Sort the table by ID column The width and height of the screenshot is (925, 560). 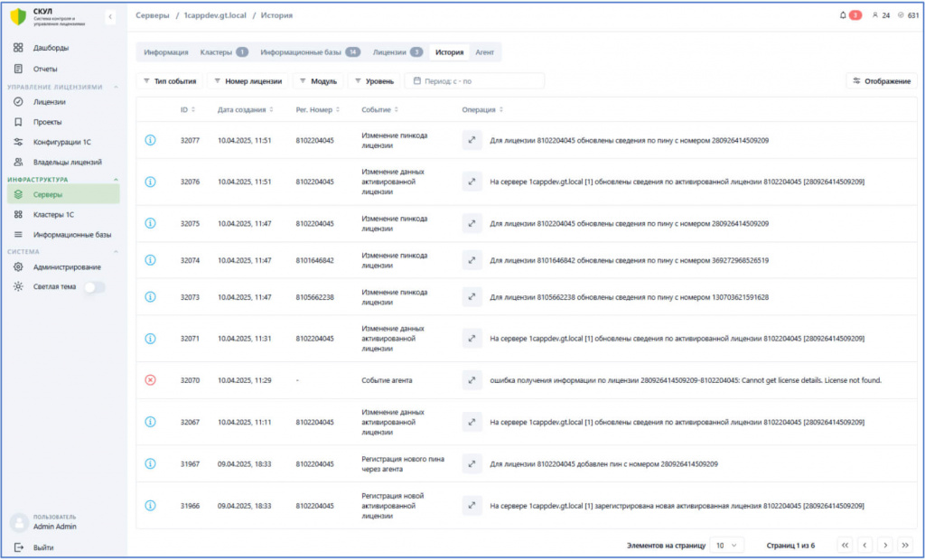click(x=188, y=110)
